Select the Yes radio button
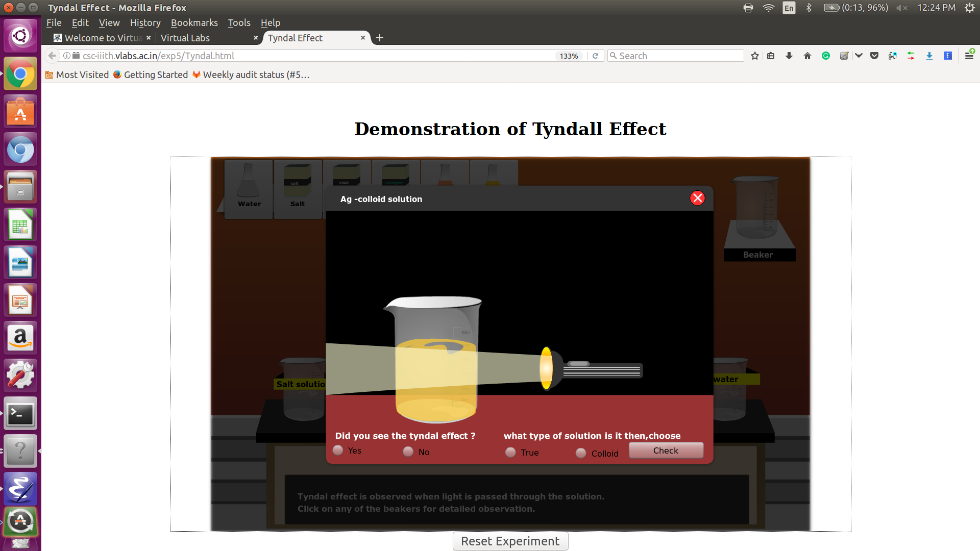 338,450
